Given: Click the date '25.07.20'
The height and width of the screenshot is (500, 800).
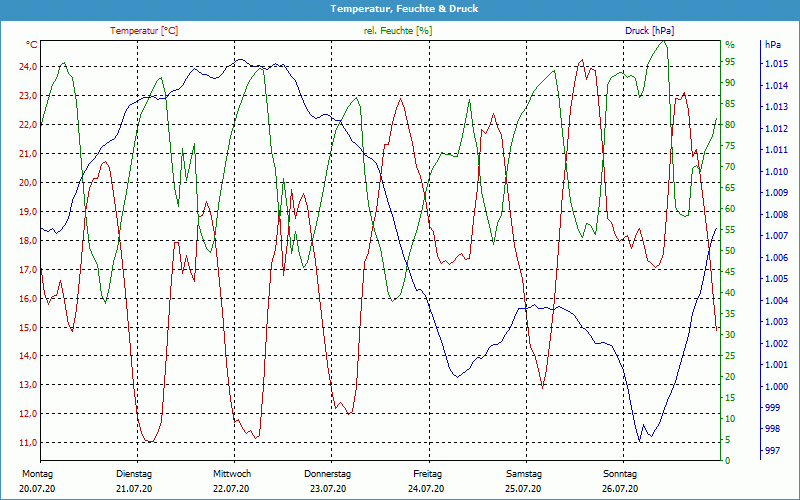Looking at the screenshot, I should pos(523,489).
